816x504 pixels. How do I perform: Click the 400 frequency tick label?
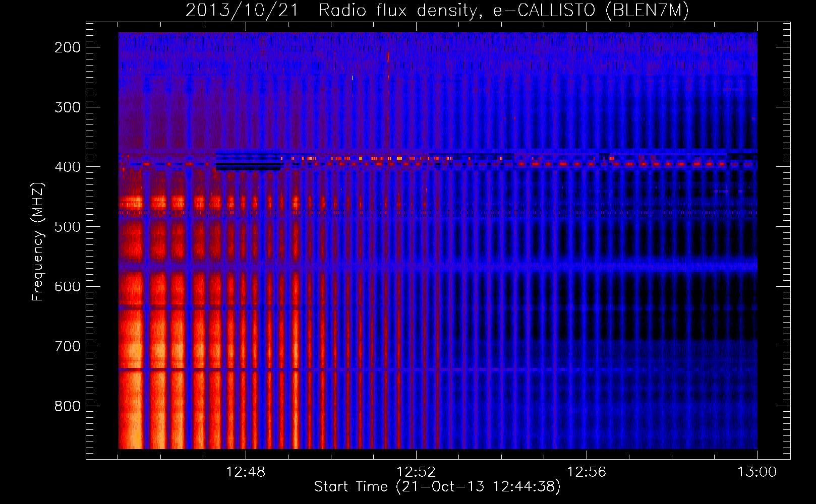(x=68, y=167)
